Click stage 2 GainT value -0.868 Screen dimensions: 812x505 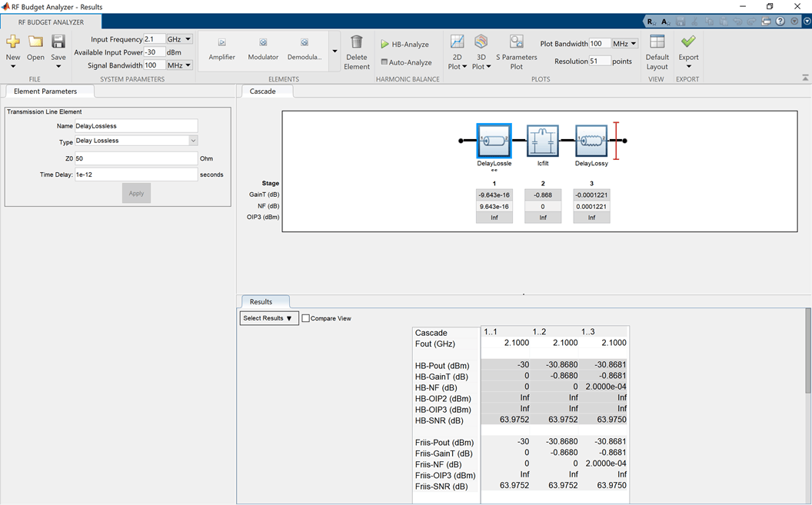pyautogui.click(x=543, y=195)
